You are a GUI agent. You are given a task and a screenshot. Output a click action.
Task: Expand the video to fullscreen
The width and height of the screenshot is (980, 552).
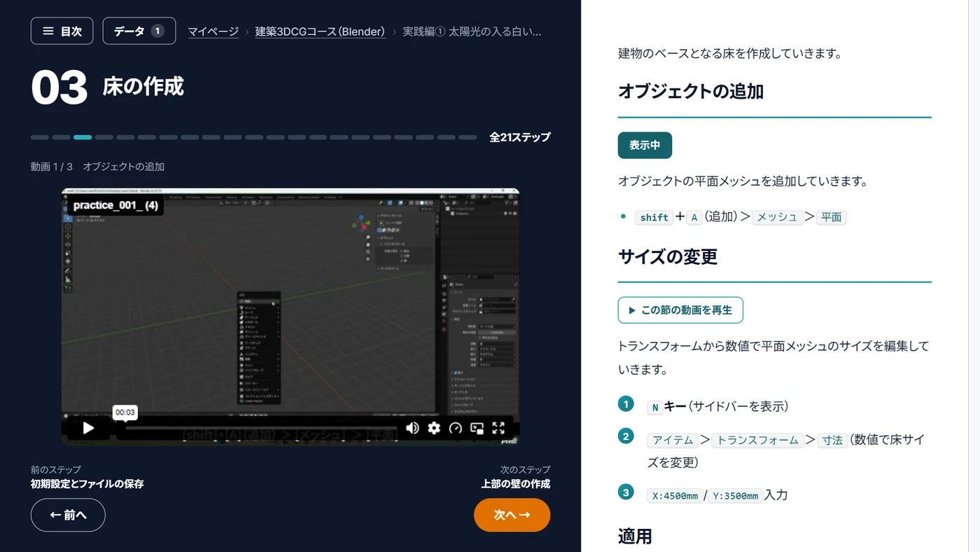pos(498,428)
